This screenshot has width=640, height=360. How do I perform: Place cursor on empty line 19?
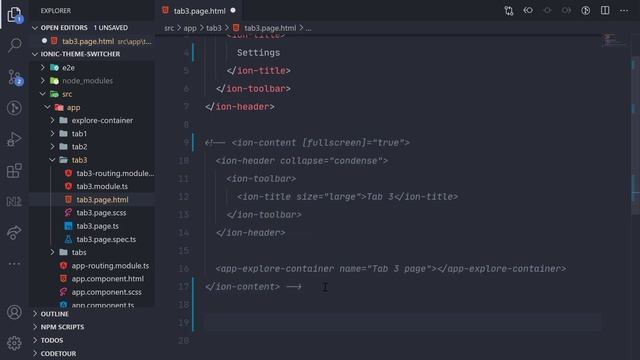pos(402,322)
